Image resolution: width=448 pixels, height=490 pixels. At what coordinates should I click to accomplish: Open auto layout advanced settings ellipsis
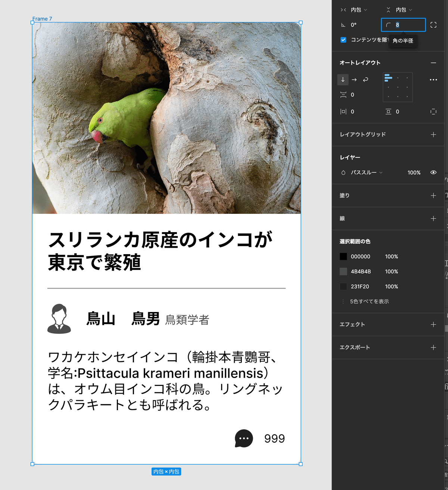tap(433, 80)
